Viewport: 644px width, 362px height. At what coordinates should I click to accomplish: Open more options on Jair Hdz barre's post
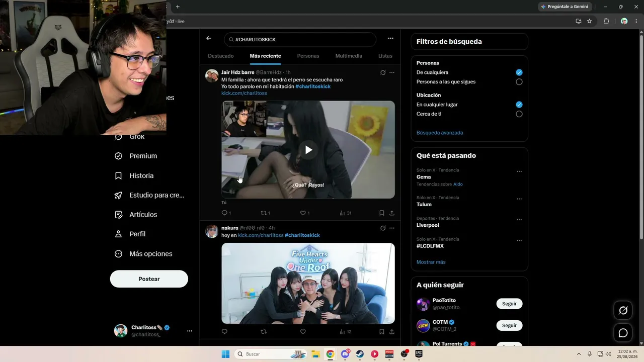pyautogui.click(x=392, y=72)
